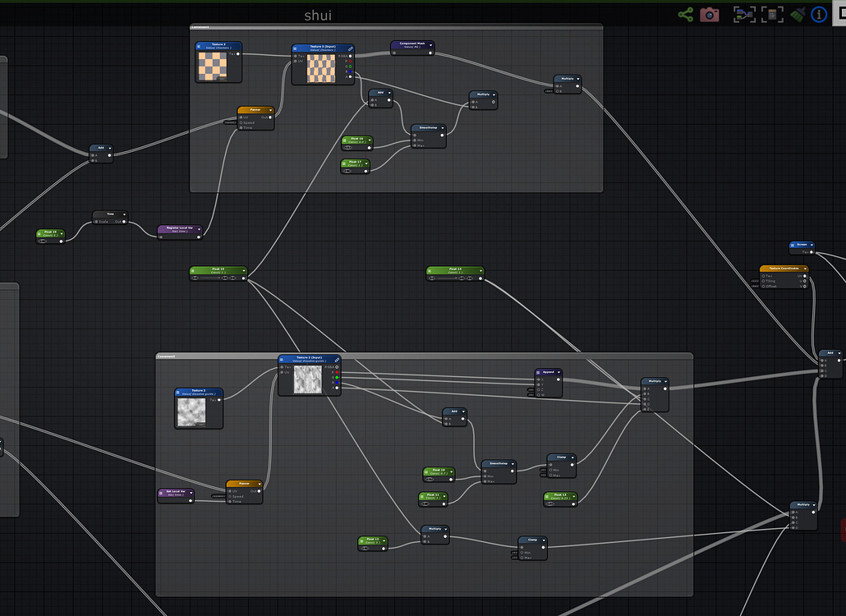Clean unused nodes with the broom icon

point(798,14)
